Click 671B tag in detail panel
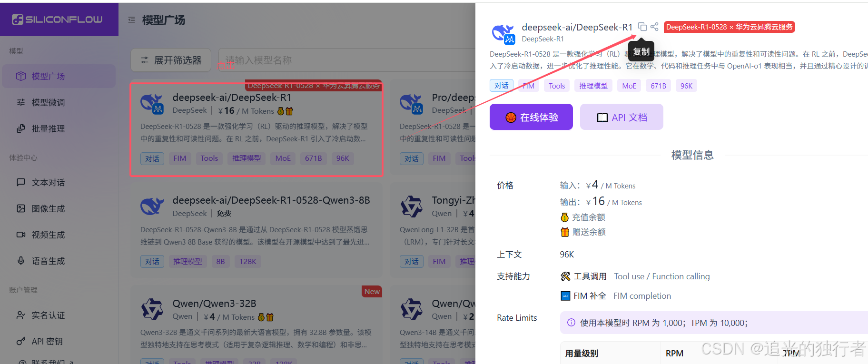 [x=658, y=86]
